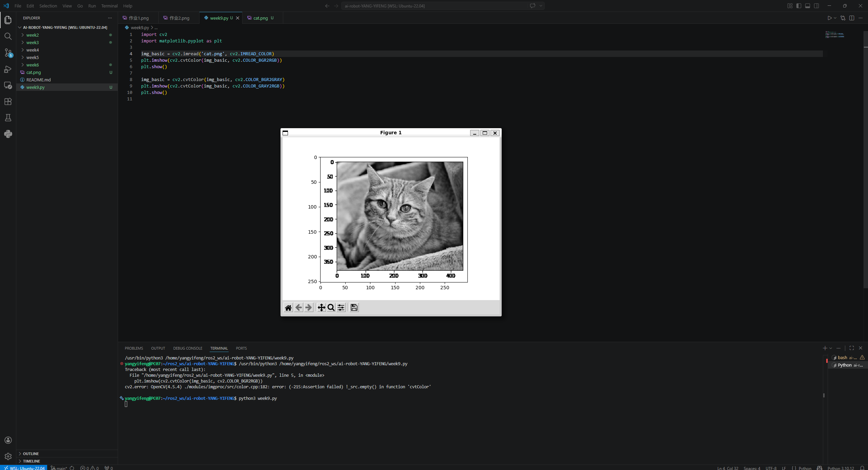Click Customize Layout icon in title bar
Viewport: 868px width, 470px height.
point(790,6)
